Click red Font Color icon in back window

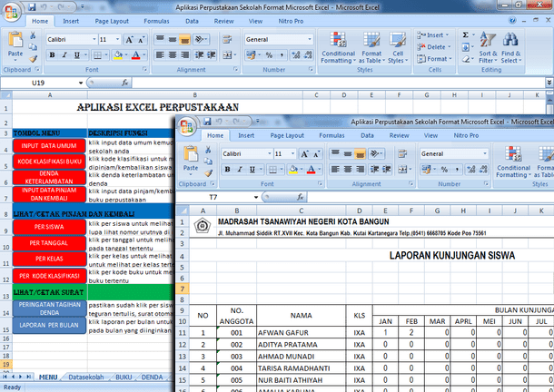point(136,54)
